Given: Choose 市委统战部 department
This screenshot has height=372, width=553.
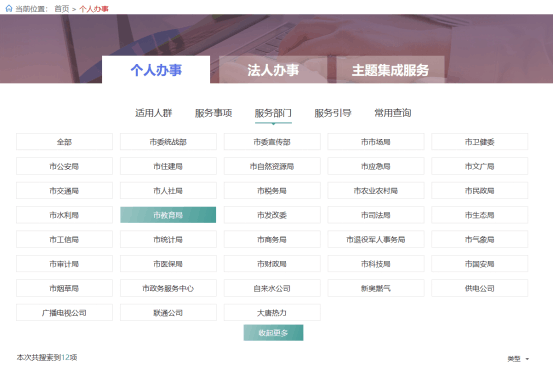Looking at the screenshot, I should 168,142.
